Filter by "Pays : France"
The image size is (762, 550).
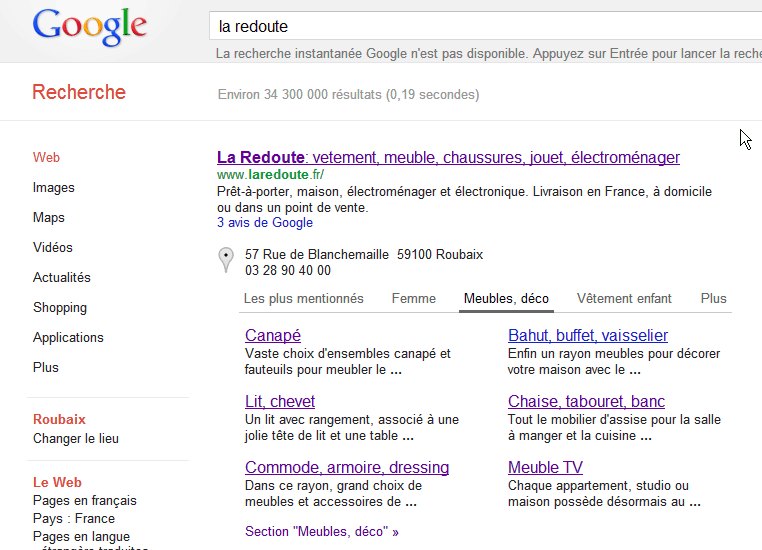click(74, 518)
